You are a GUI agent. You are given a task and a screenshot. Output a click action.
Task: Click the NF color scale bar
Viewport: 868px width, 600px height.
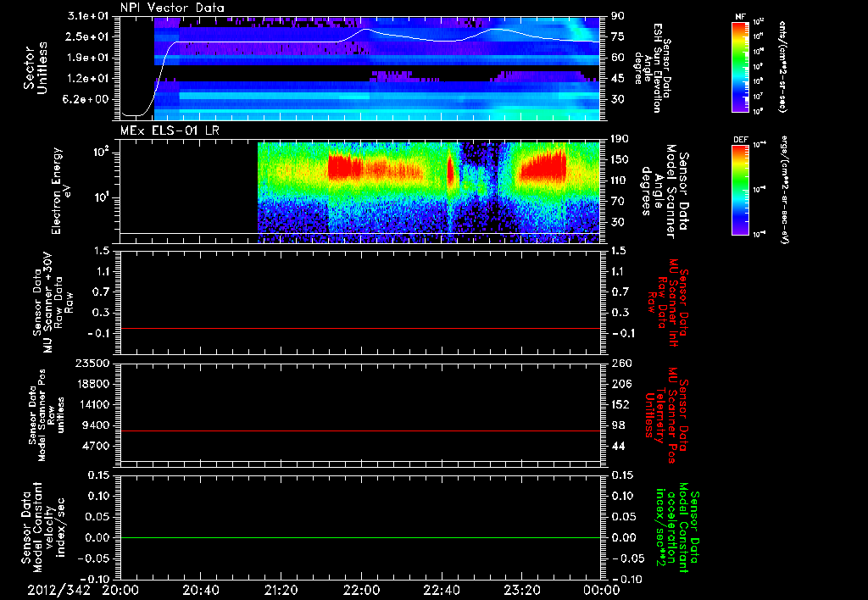click(741, 66)
